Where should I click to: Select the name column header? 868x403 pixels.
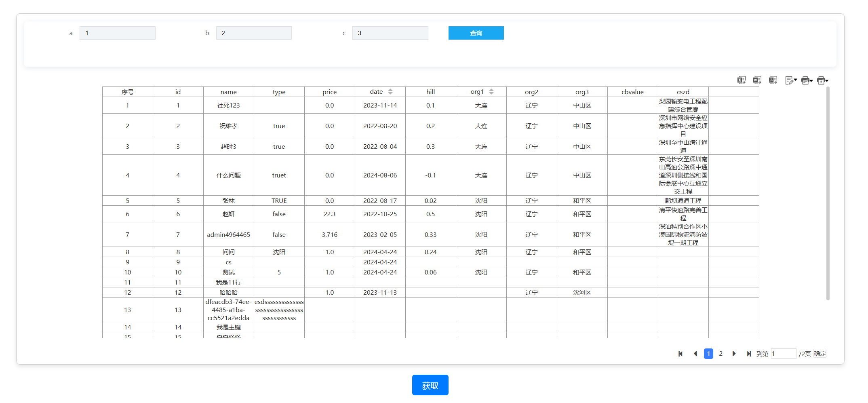pyautogui.click(x=229, y=92)
